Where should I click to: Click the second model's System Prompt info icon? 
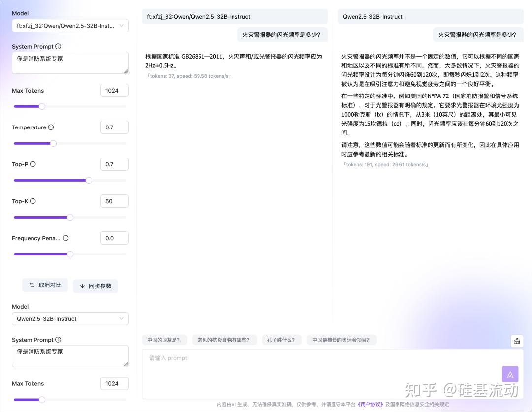(58, 340)
